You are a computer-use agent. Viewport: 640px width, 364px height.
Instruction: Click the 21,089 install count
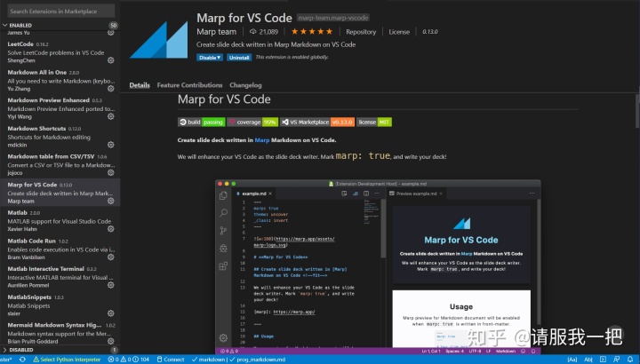[264, 32]
